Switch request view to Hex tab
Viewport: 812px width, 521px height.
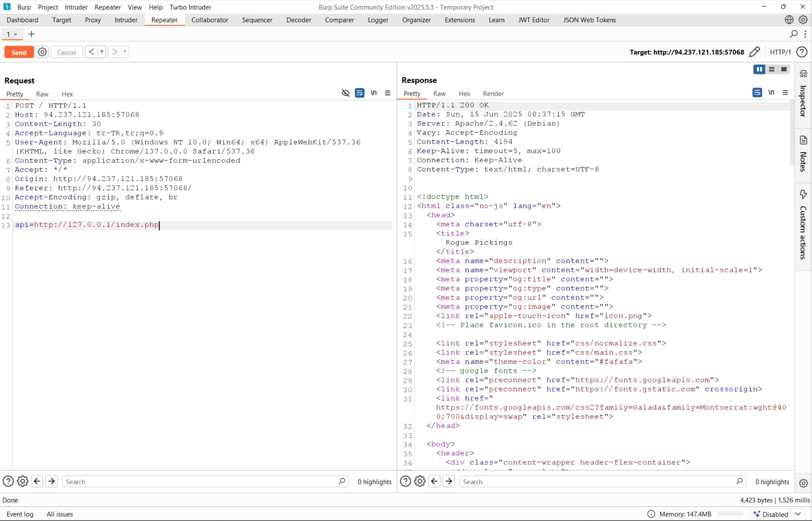click(x=67, y=94)
